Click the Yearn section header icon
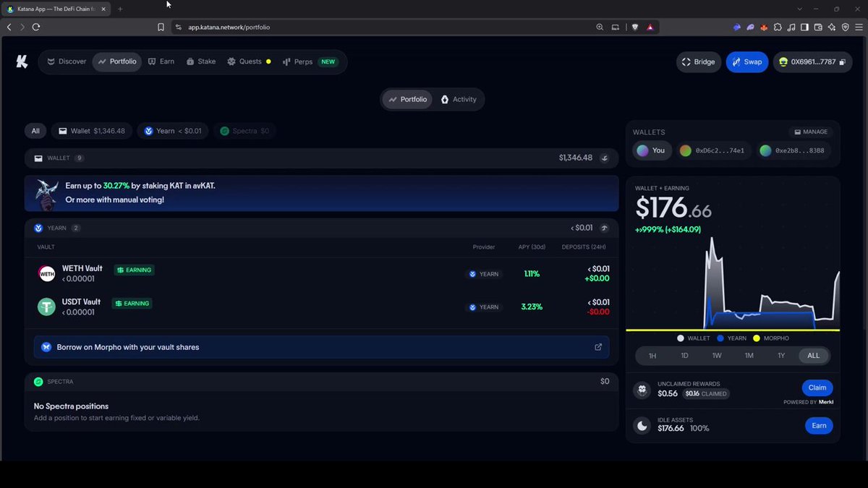Screen dimensions: 868x488 pyautogui.click(x=38, y=228)
